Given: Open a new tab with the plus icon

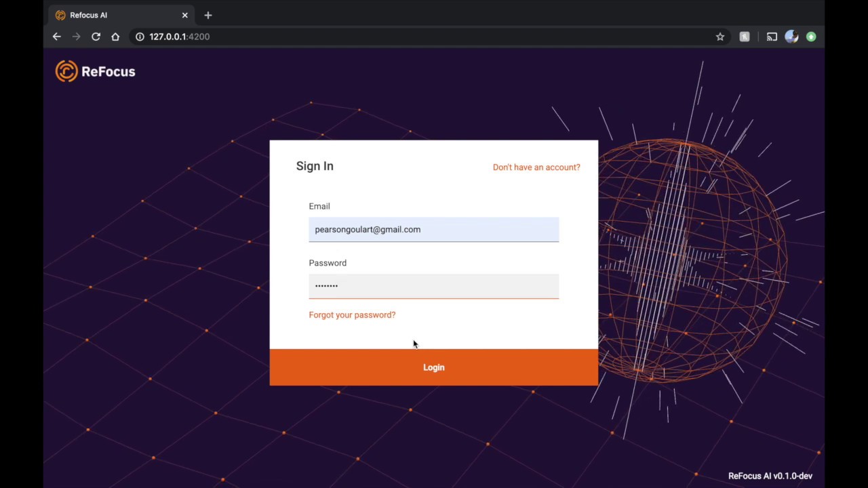Looking at the screenshot, I should pyautogui.click(x=208, y=15).
